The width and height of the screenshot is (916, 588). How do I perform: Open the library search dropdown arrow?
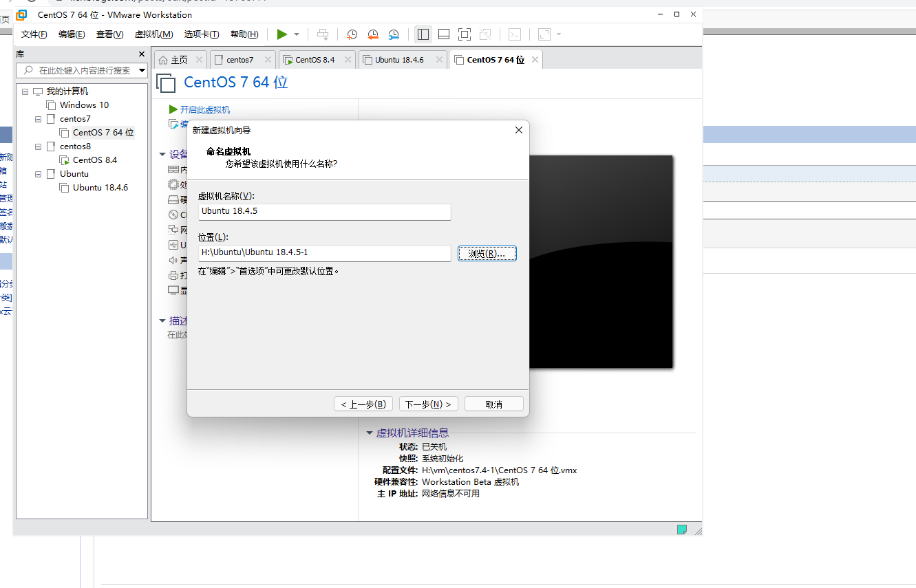pos(142,70)
